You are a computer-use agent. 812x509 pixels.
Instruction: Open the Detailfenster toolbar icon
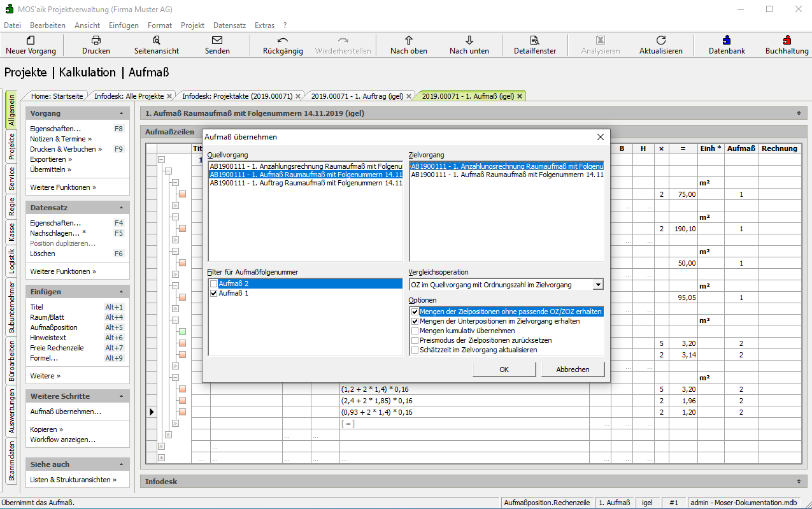click(535, 40)
